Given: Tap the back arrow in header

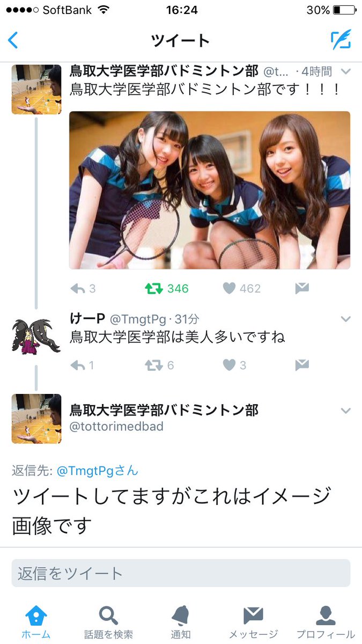Looking at the screenshot, I should coord(13,40).
